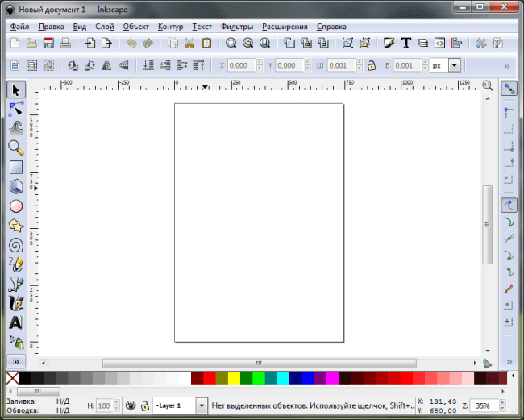Open the Контур menu
524x420 pixels.
170,27
